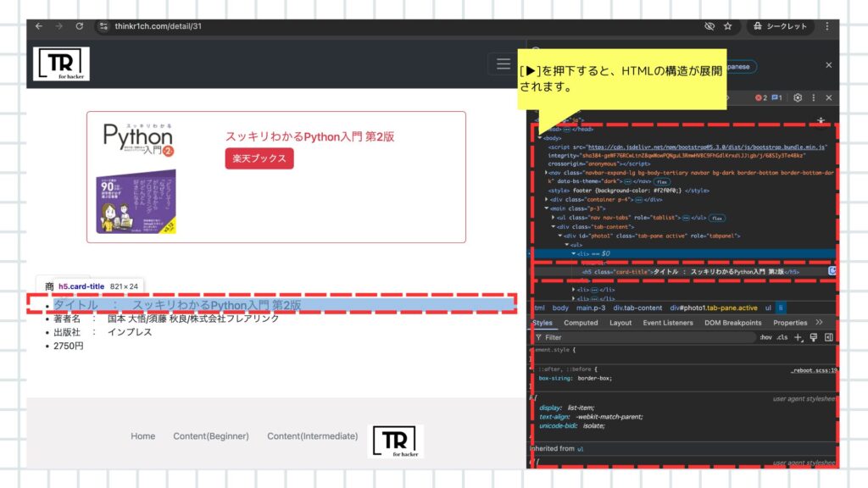Image resolution: width=868 pixels, height=488 pixels.
Task: Open DevTools settings gear
Action: pyautogui.click(x=797, y=97)
